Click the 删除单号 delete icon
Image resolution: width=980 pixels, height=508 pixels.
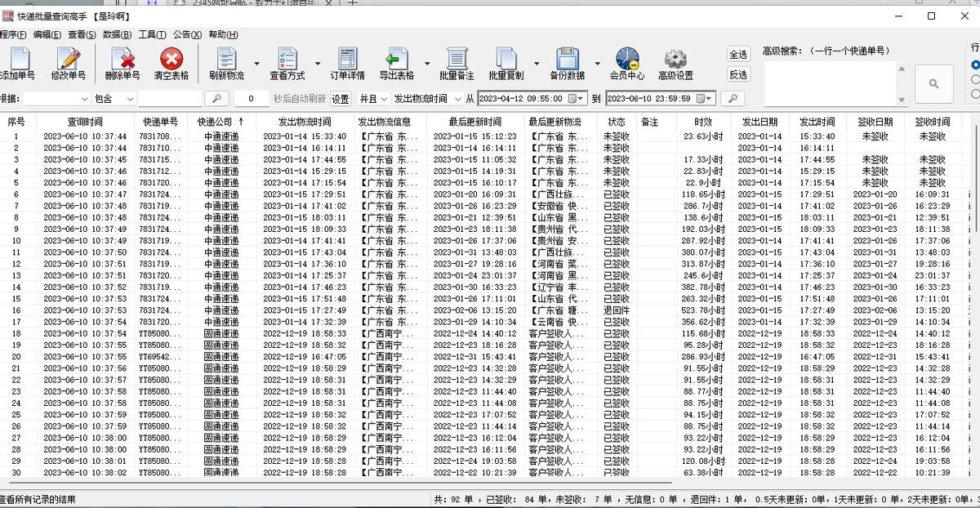[x=120, y=64]
